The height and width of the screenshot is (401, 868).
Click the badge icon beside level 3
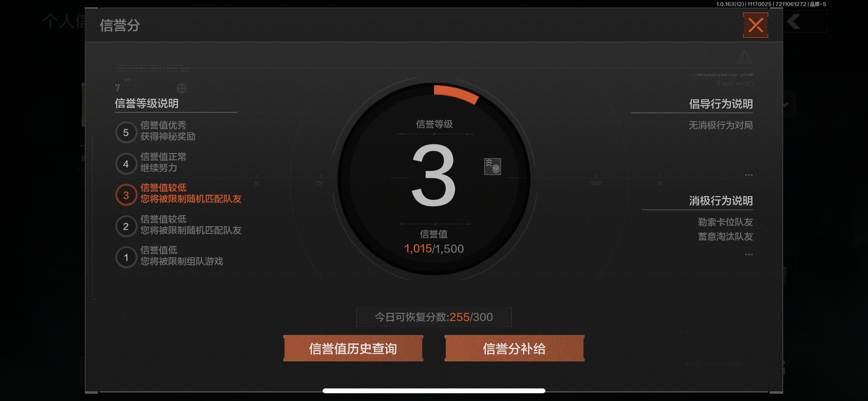(493, 166)
